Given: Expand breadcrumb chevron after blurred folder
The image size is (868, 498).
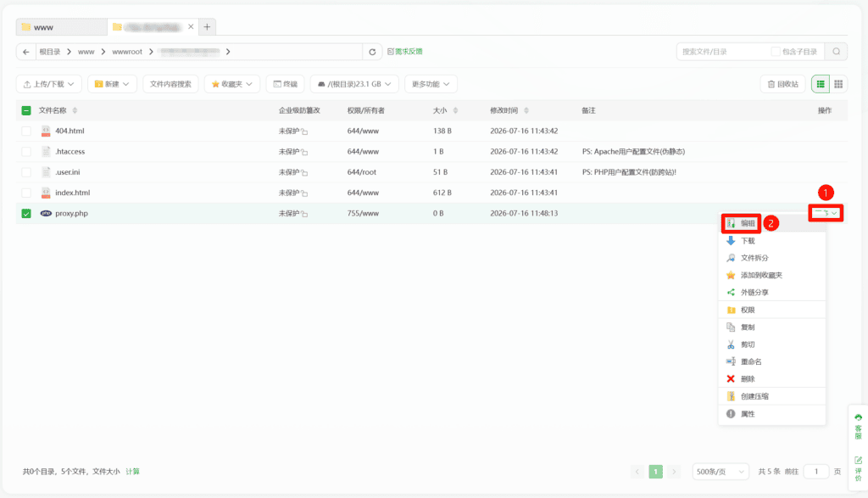Looking at the screenshot, I should [x=228, y=52].
